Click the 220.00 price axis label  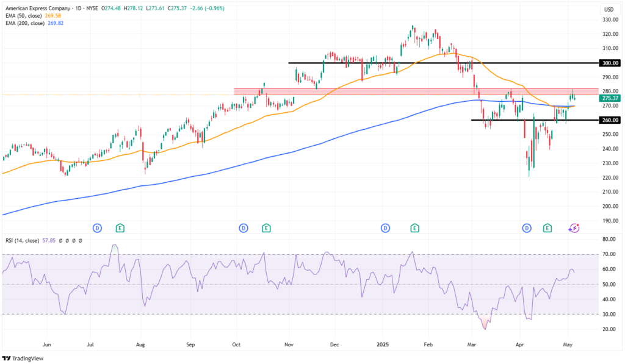pyautogui.click(x=610, y=177)
